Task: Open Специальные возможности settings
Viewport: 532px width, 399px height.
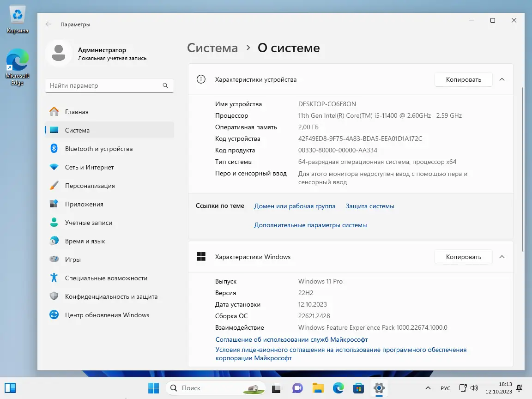Action: coord(109,278)
